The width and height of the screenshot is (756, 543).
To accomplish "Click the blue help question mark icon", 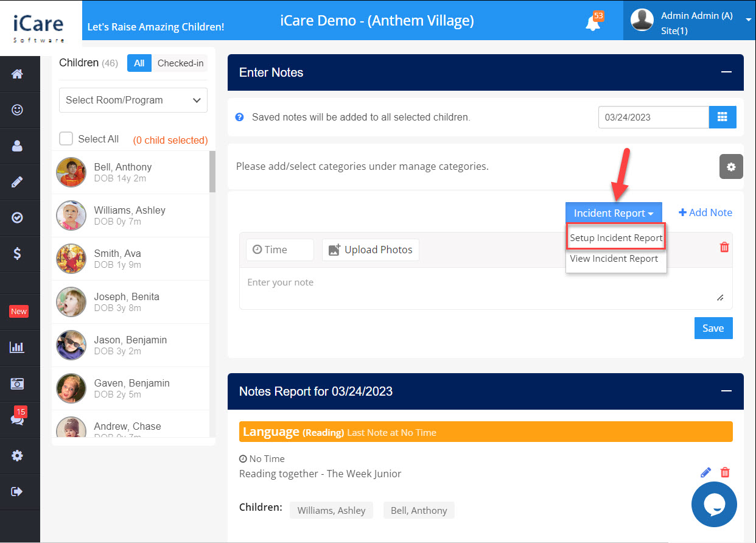I will 240,117.
